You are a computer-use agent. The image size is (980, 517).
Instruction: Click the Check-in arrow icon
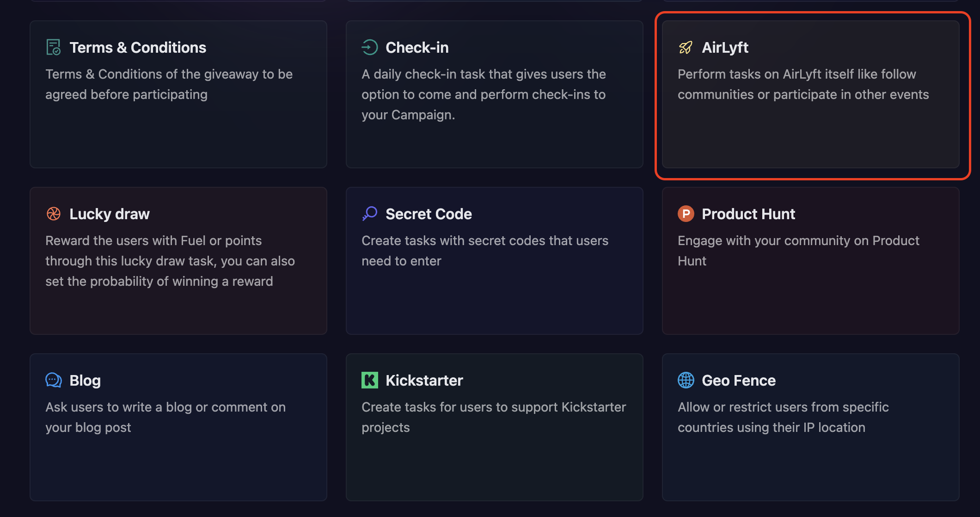coord(369,47)
